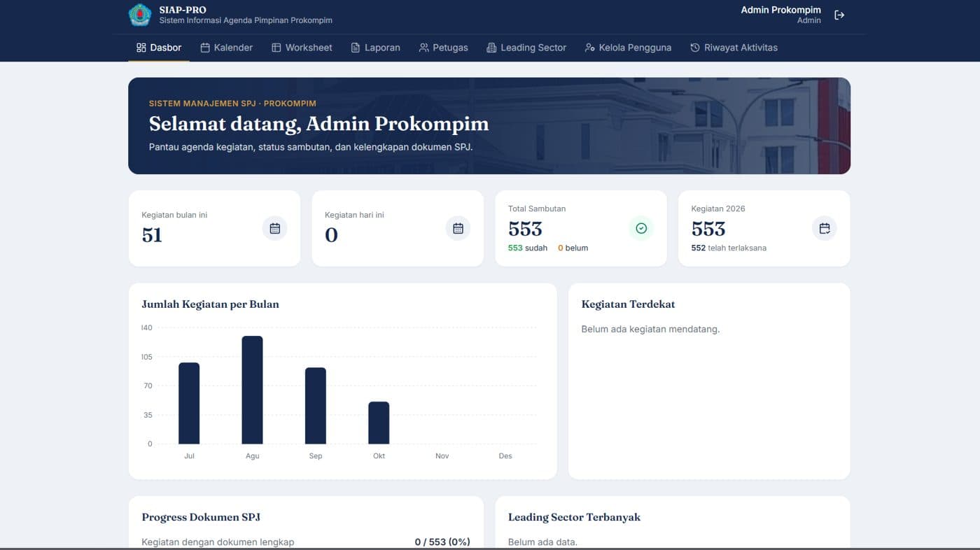
Task: Click the 553 value under Kegiatan 2026
Action: point(708,229)
